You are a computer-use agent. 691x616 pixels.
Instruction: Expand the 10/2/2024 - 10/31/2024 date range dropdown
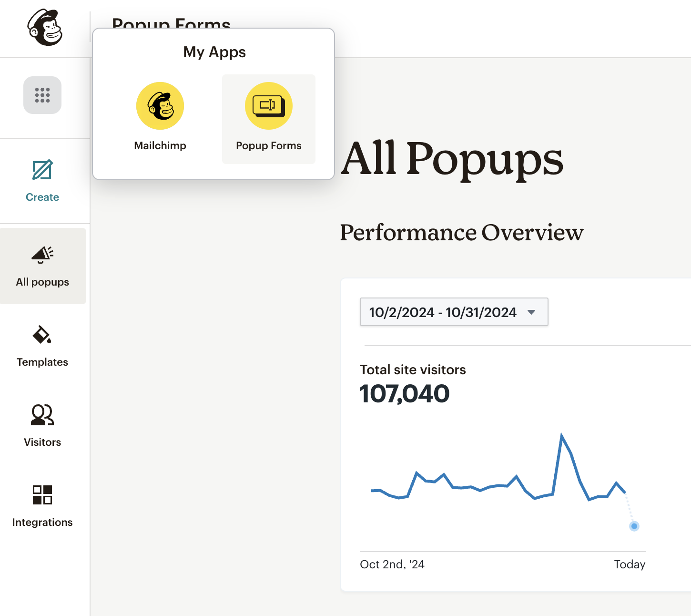click(x=454, y=312)
